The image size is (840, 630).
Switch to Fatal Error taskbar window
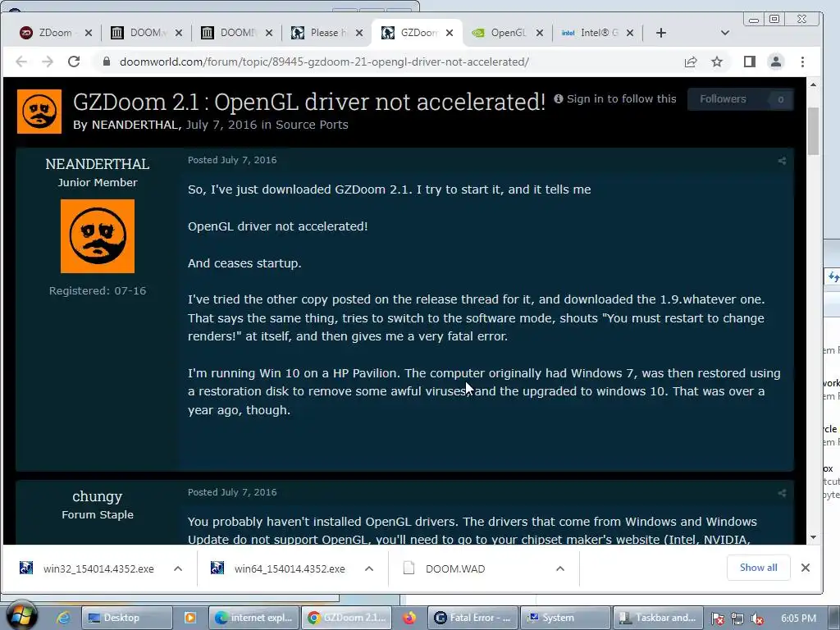(x=473, y=619)
